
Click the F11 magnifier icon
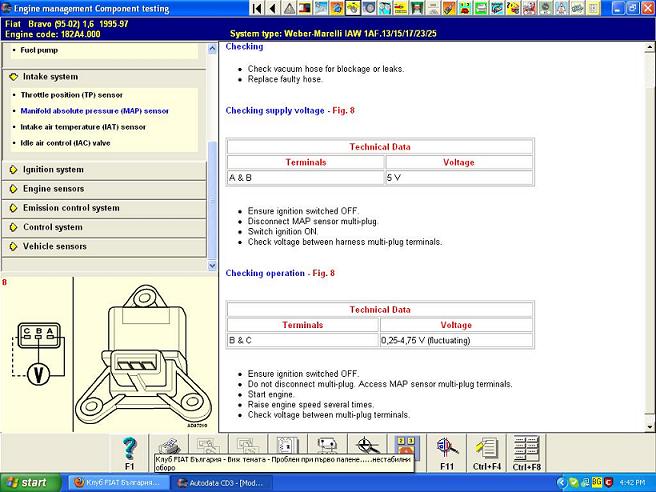pos(446,451)
